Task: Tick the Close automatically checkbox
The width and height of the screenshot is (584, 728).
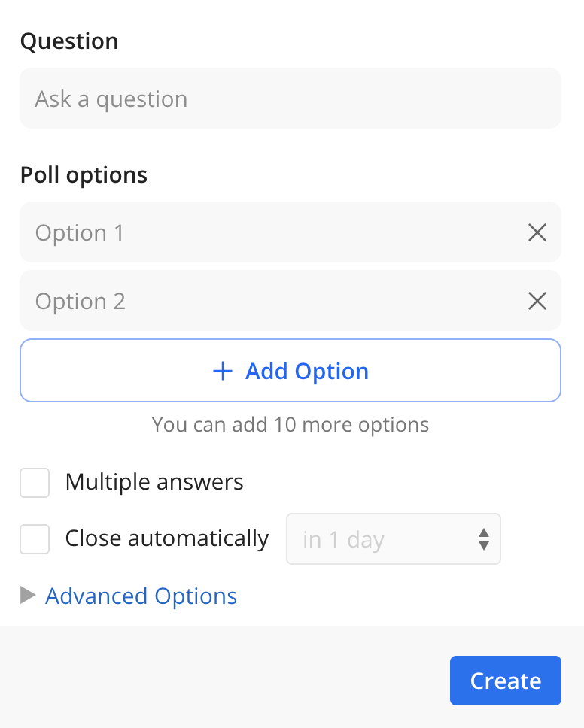Action: coord(35,539)
